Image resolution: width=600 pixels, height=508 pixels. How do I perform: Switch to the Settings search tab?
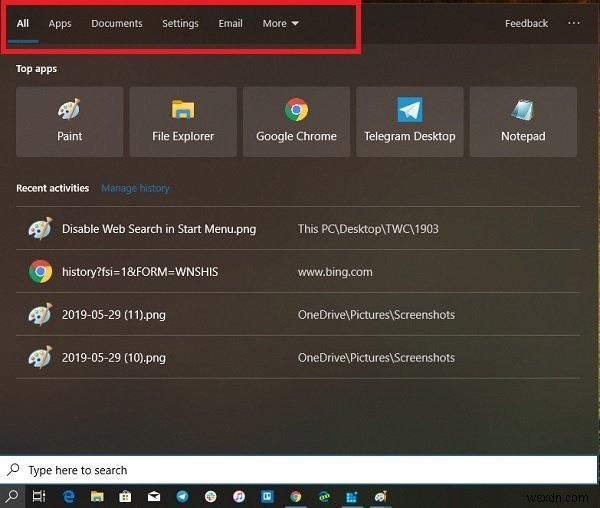tap(180, 24)
